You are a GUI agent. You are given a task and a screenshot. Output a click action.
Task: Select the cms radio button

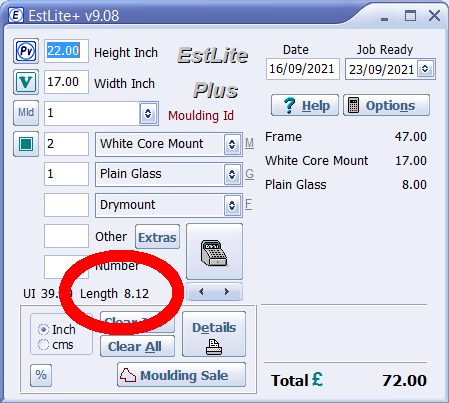tap(43, 344)
